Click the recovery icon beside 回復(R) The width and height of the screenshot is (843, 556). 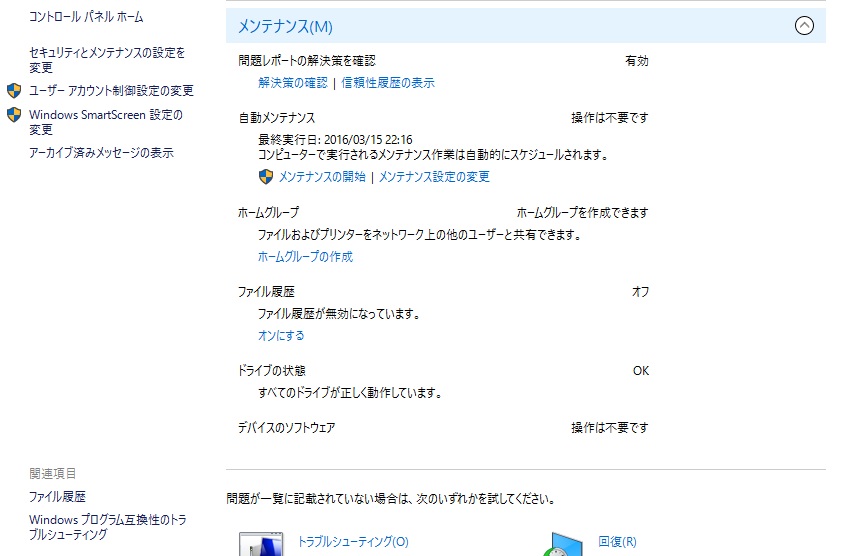[x=563, y=544]
